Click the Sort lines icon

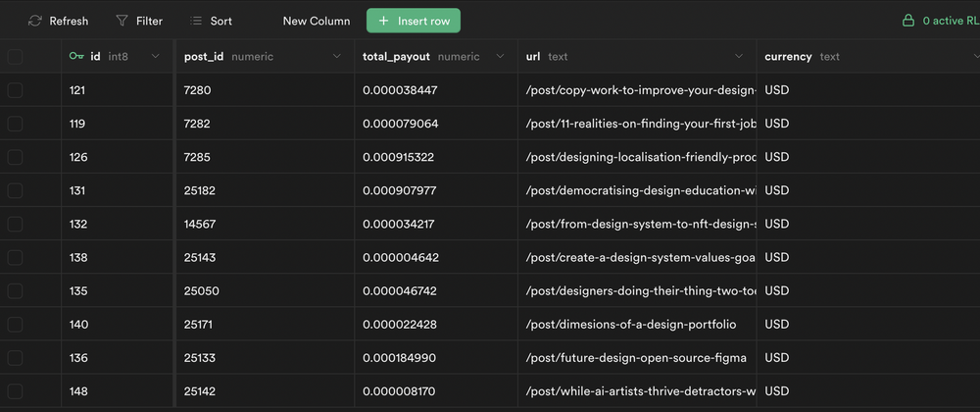(x=196, y=21)
